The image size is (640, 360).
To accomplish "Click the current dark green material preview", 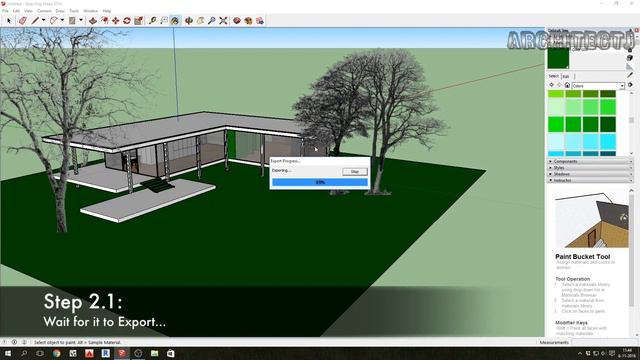I will (x=558, y=58).
